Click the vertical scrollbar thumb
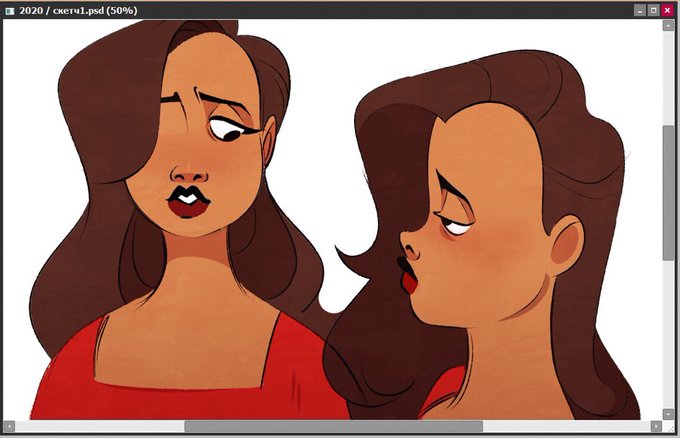This screenshot has height=438, width=680. pos(668,193)
